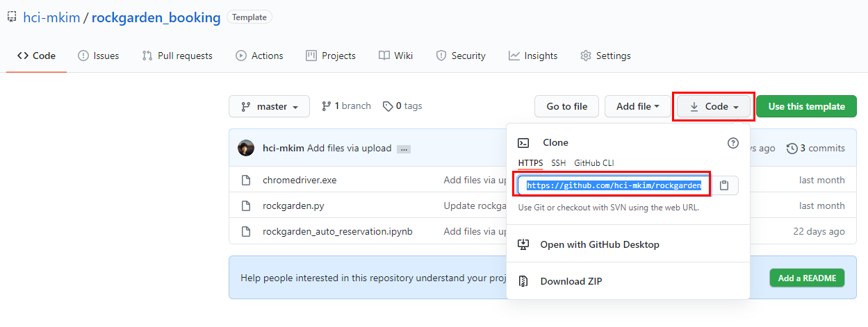Image resolution: width=868 pixels, height=327 pixels.
Task: Click the clone URL input field
Action: (614, 185)
